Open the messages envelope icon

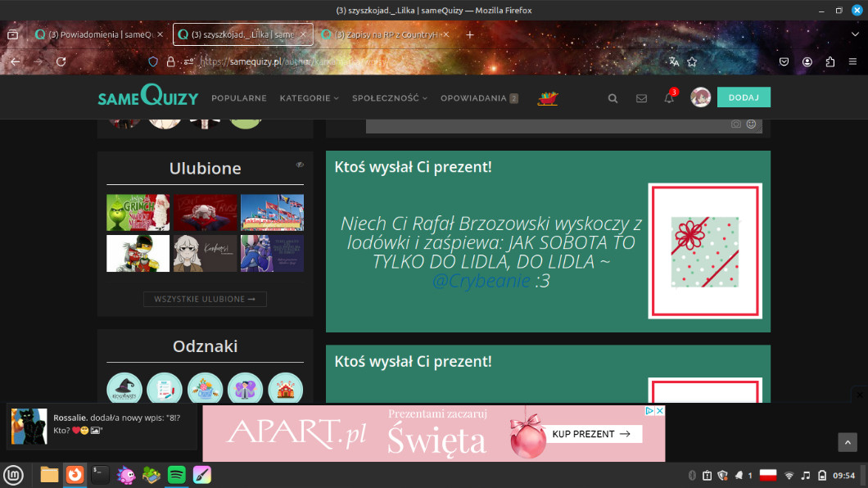coord(641,98)
